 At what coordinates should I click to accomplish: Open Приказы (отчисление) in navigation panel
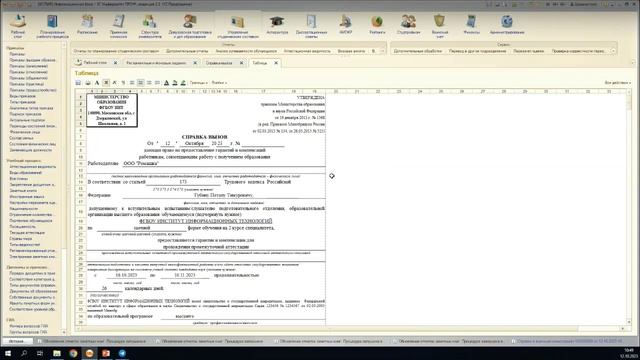29,72
